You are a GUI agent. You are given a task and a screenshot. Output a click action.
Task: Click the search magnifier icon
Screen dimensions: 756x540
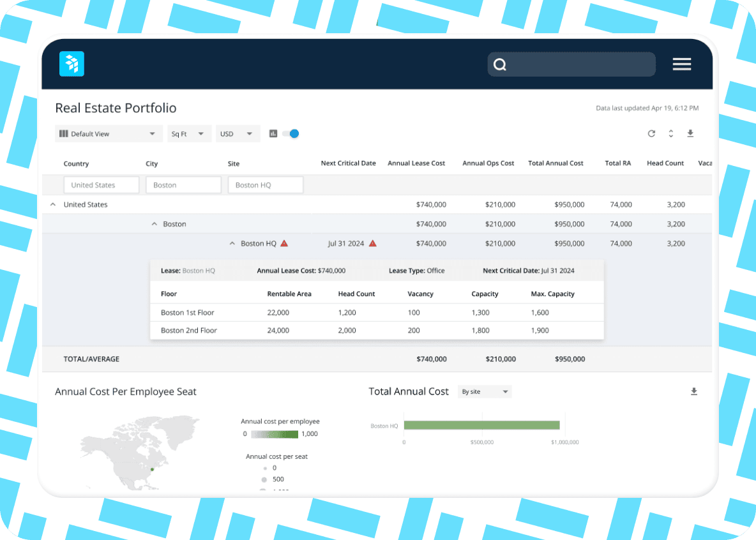pyautogui.click(x=500, y=64)
